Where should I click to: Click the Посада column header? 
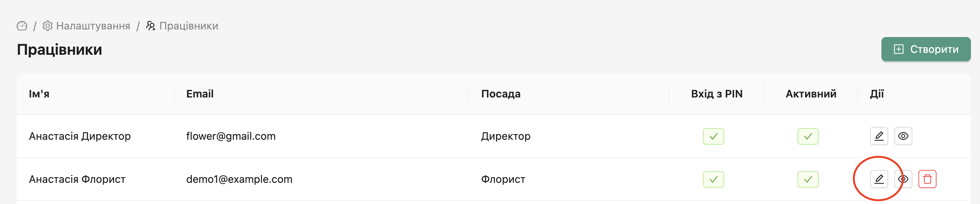501,94
